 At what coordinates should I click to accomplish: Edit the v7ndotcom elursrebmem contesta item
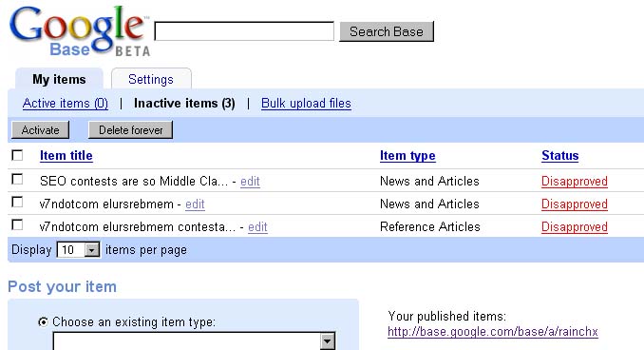pos(257,227)
